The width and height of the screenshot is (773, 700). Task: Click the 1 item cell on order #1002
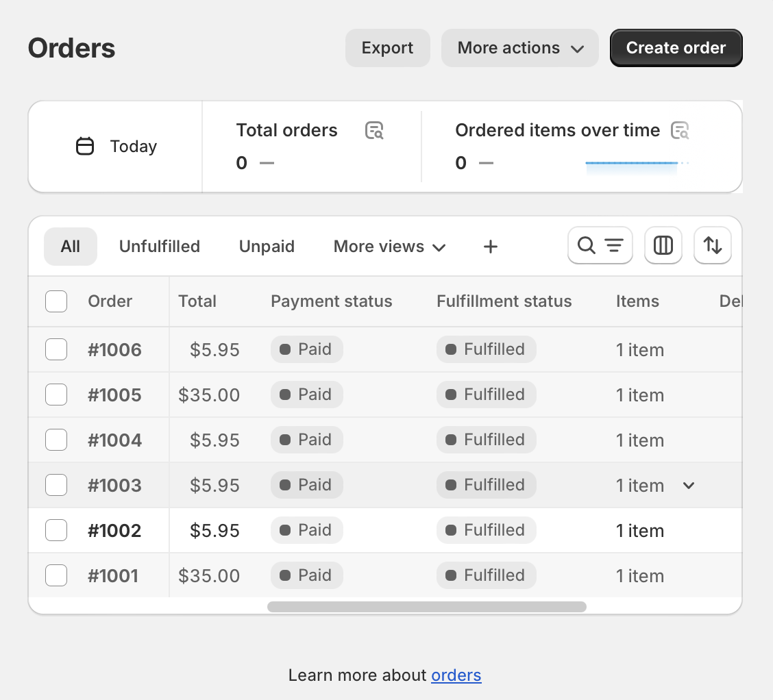pos(640,531)
